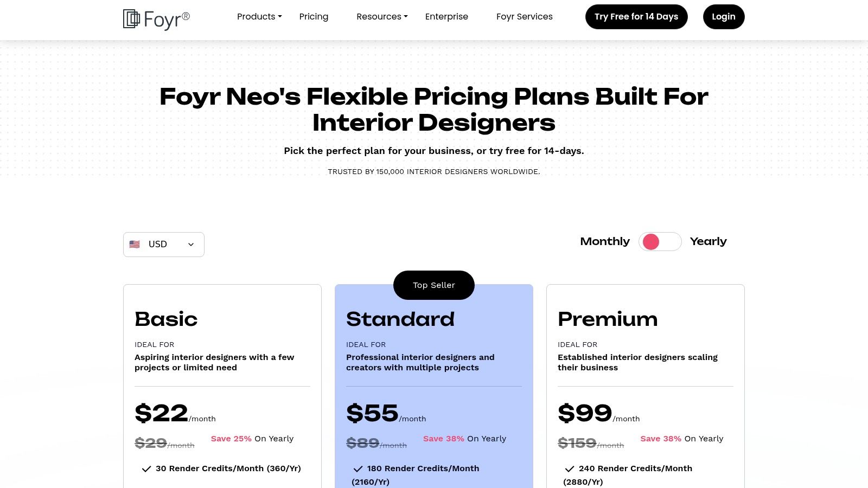Screen dimensions: 868x488
Task: Select the Monthly billing label
Action: coord(605,241)
